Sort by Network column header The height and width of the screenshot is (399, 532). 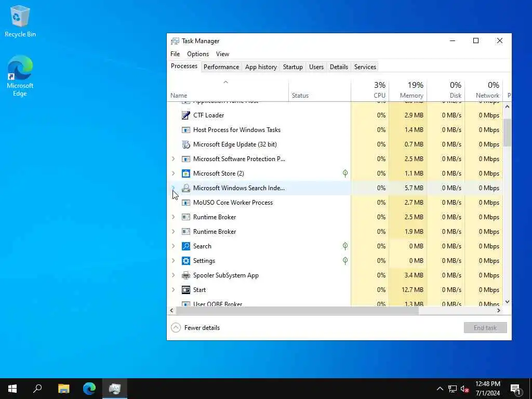coord(484,90)
